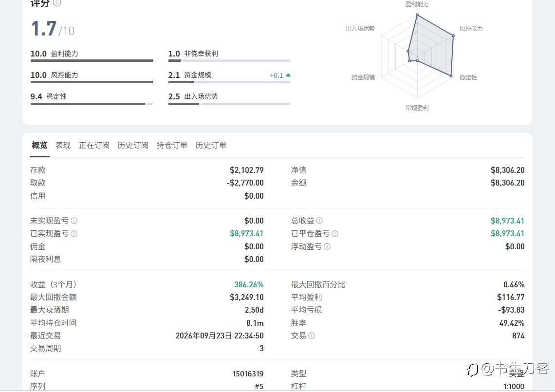This screenshot has width=555, height=392.
Task: Click the green up arrow beside 资金规模 +0.1
Action: click(x=288, y=75)
